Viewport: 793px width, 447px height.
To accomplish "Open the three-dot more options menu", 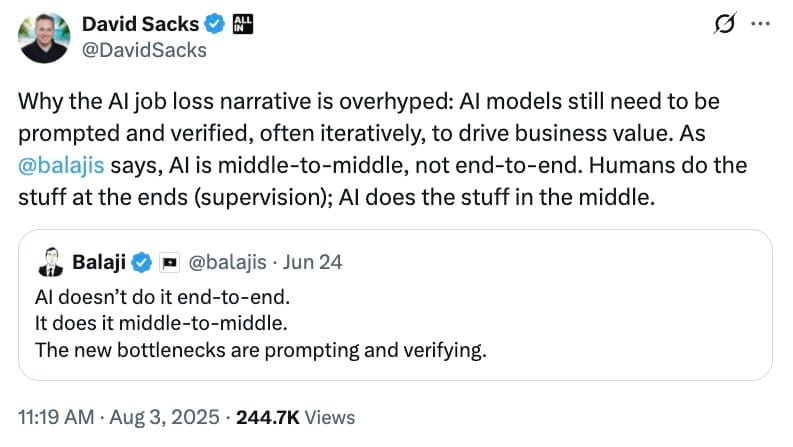I will (x=761, y=23).
